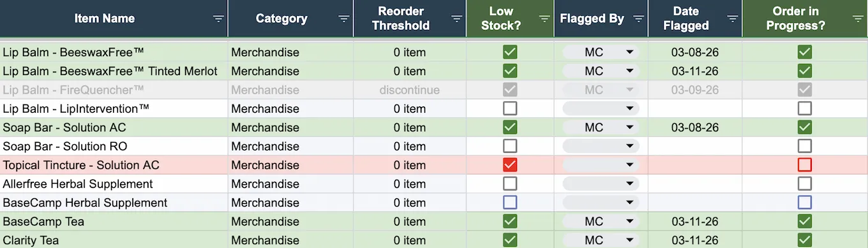Toggle Order in Progress for Lip Balm - FireQuencher™
The width and height of the screenshot is (868, 248).
(x=805, y=90)
